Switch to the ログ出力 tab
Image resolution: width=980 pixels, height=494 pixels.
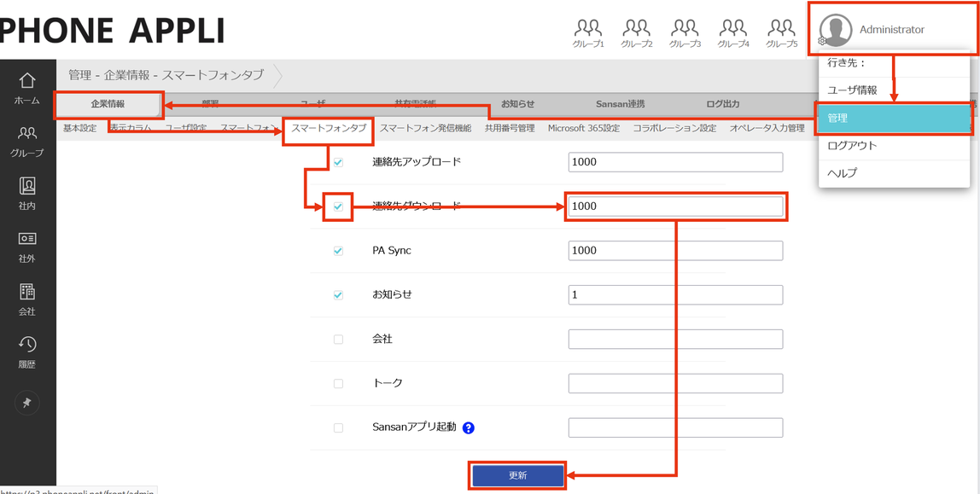click(x=722, y=104)
